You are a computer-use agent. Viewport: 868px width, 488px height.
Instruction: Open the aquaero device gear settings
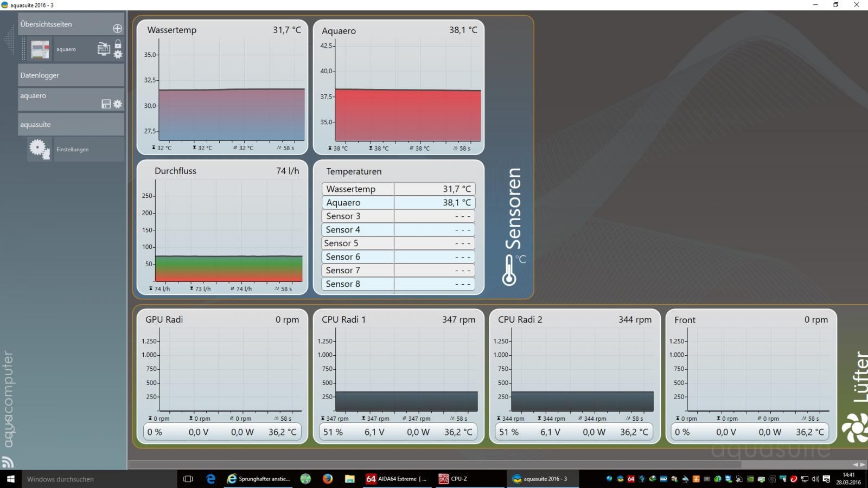pyautogui.click(x=118, y=104)
